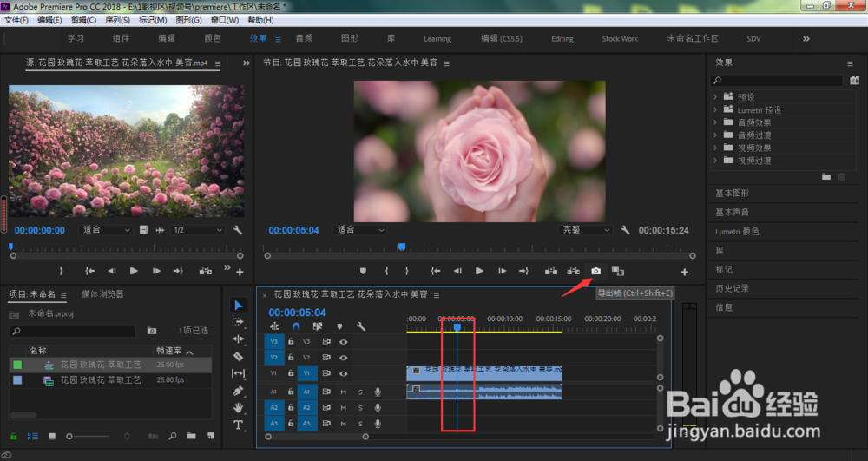Expand the 预设 effects folder
868x461 pixels.
pyautogui.click(x=715, y=97)
